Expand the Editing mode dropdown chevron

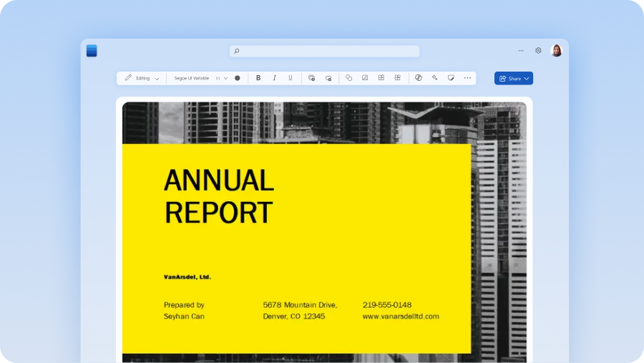[157, 79]
